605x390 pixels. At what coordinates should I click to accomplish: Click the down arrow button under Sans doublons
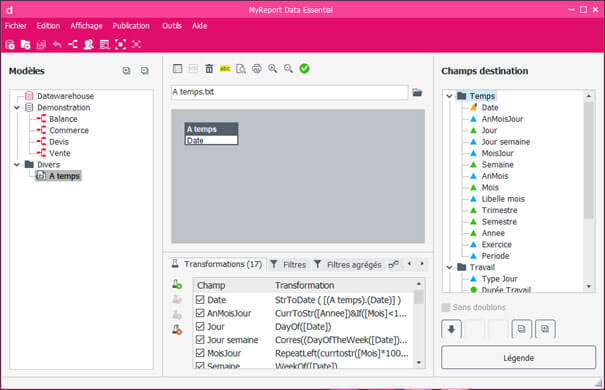point(451,329)
